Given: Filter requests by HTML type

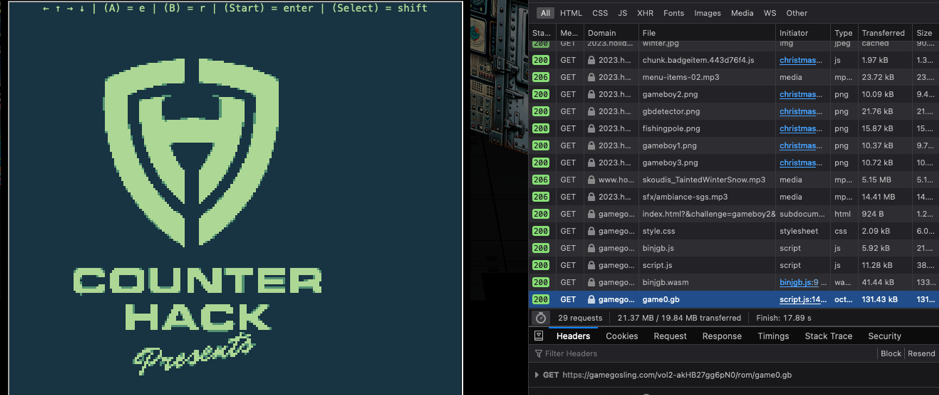Looking at the screenshot, I should click(x=571, y=13).
